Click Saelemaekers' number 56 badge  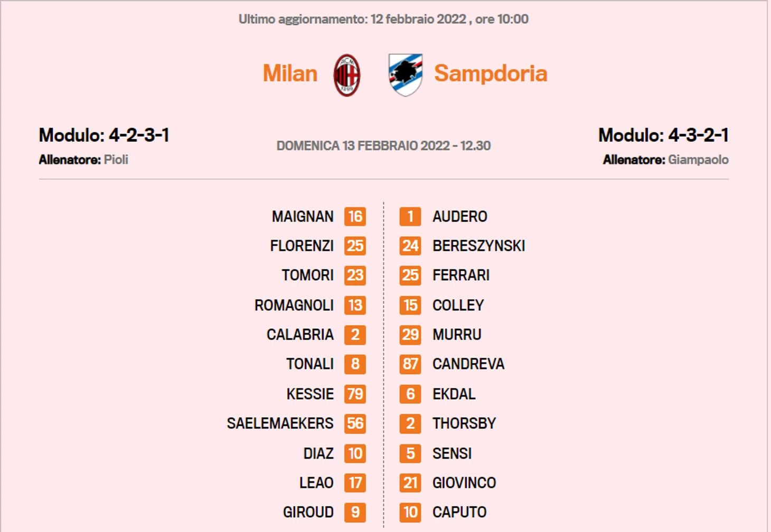[x=355, y=423]
